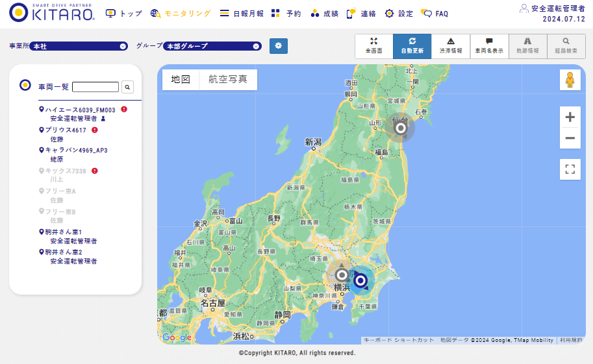Zoom out the map
The height and width of the screenshot is (364, 593).
click(570, 138)
